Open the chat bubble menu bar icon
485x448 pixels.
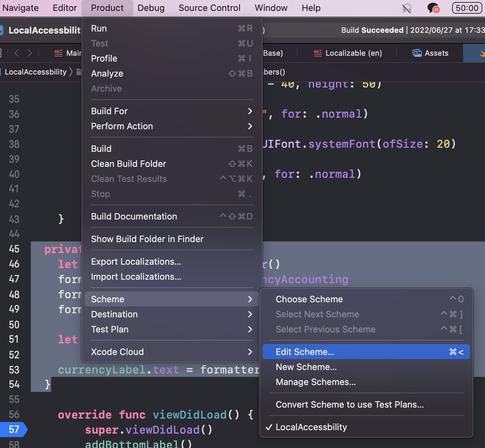[433, 8]
